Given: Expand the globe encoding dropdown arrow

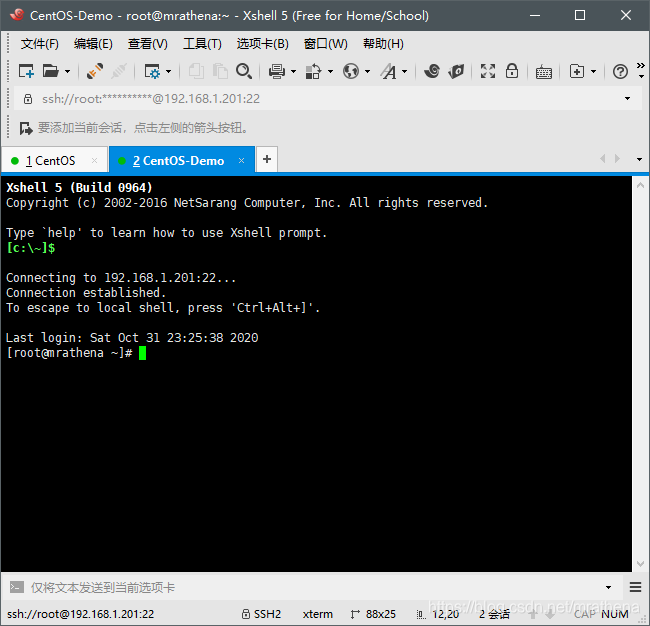Looking at the screenshot, I should tap(367, 72).
